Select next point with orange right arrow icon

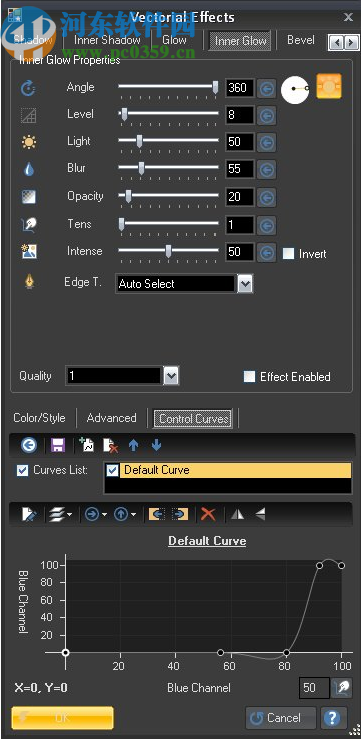[180, 514]
